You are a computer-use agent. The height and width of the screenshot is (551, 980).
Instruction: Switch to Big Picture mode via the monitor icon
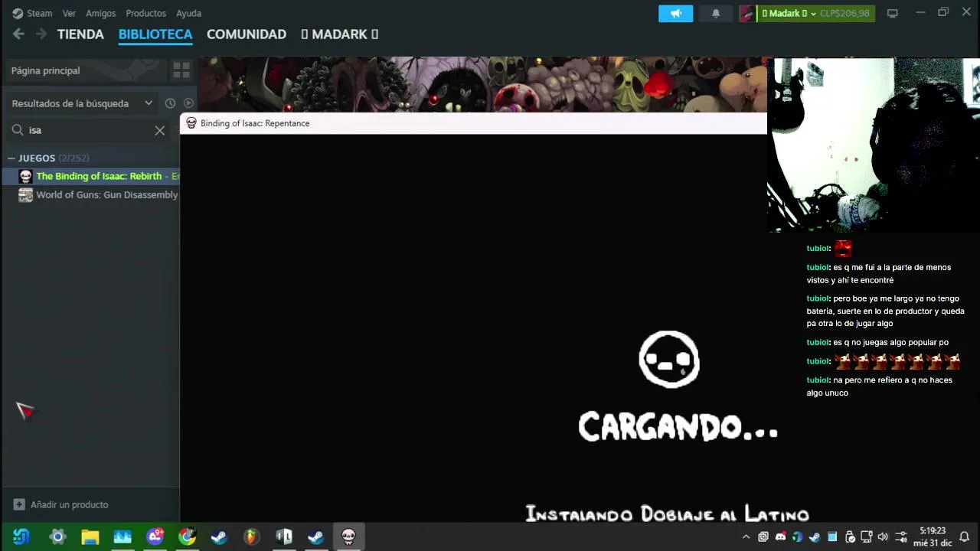[892, 13]
